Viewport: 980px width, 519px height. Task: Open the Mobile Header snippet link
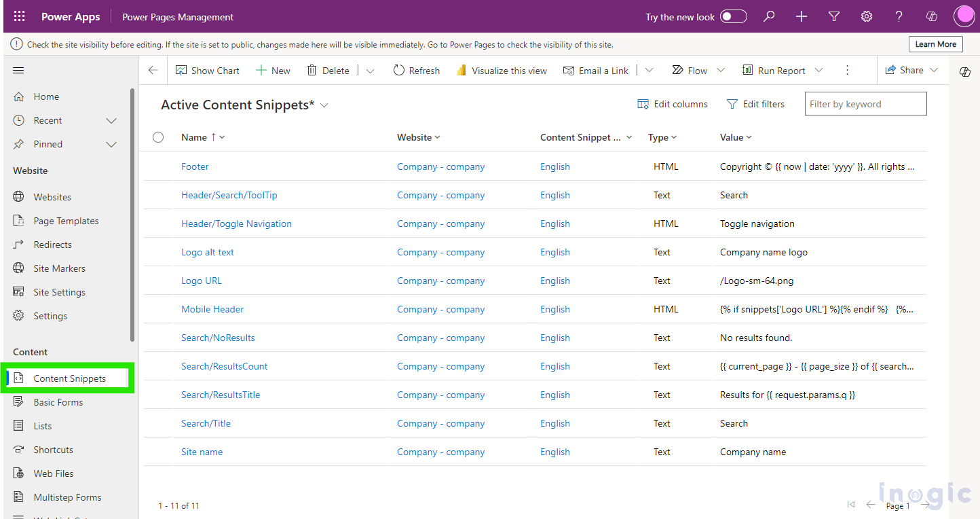(x=212, y=309)
